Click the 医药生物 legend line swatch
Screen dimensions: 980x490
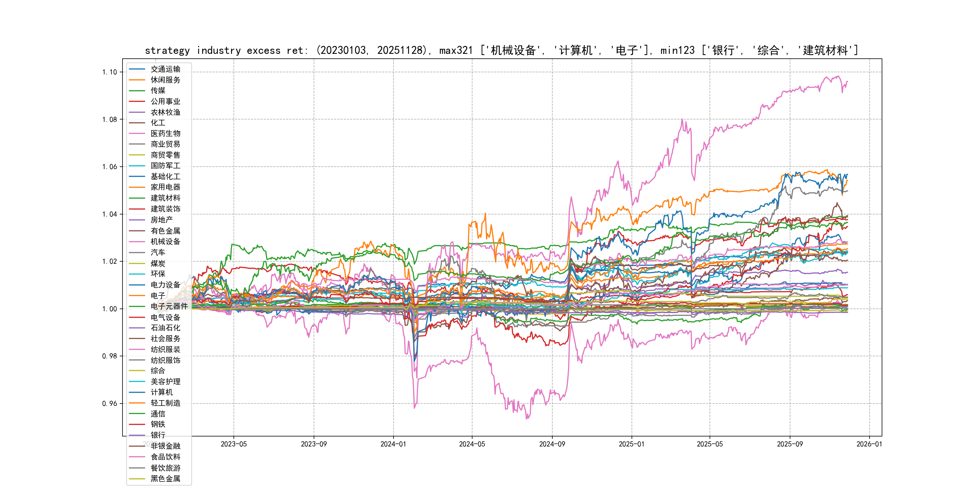point(137,133)
